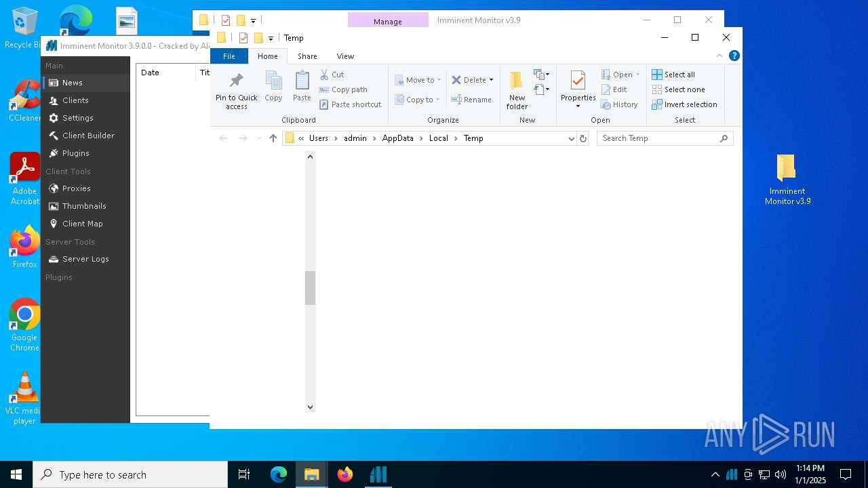This screenshot has width=868, height=488.
Task: Click navigation pane scrollbar thumb
Action: pos(310,288)
